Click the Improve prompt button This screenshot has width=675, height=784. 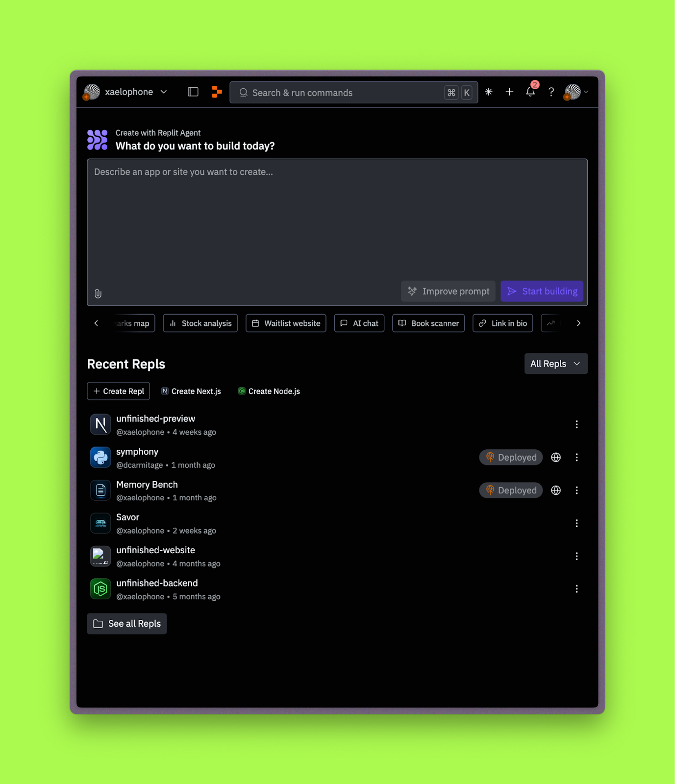[448, 291]
